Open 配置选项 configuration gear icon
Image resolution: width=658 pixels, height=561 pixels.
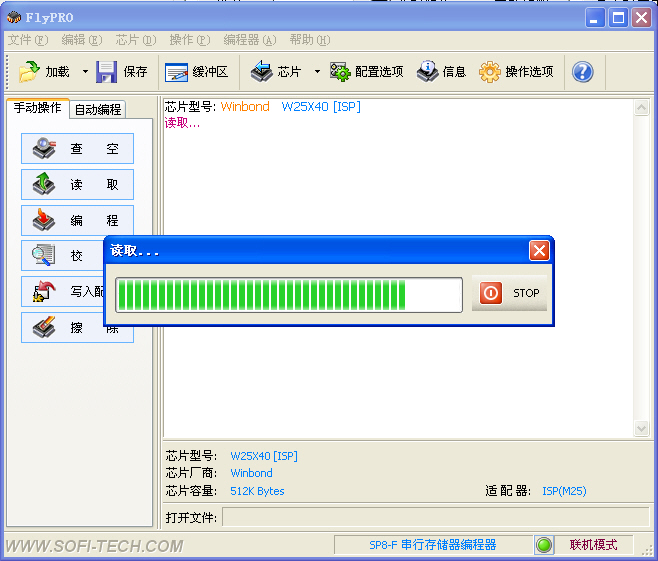[340, 71]
